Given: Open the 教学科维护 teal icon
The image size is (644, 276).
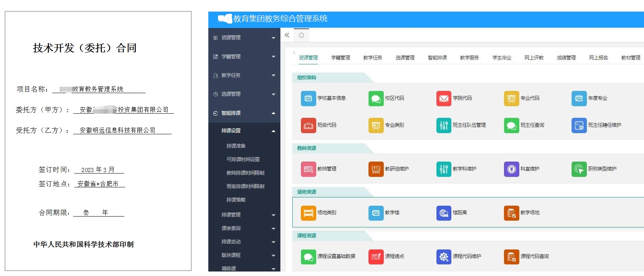Looking at the screenshot, I should click(x=444, y=169).
